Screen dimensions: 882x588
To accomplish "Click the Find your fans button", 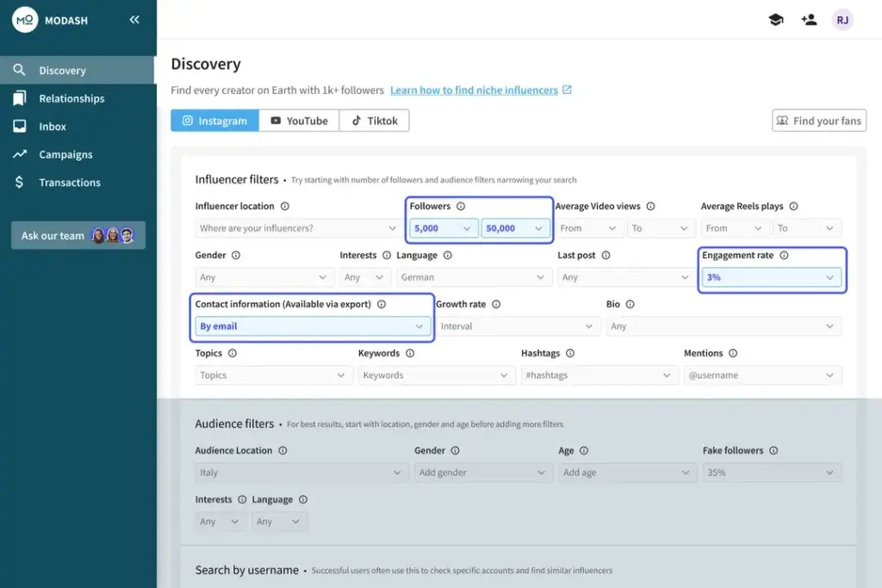I will (818, 121).
